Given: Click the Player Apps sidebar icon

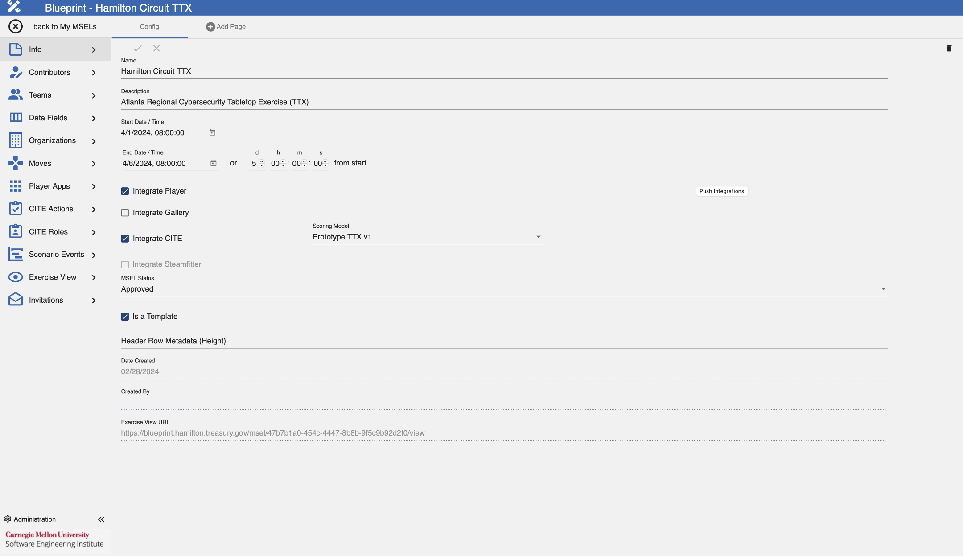Looking at the screenshot, I should (x=15, y=186).
